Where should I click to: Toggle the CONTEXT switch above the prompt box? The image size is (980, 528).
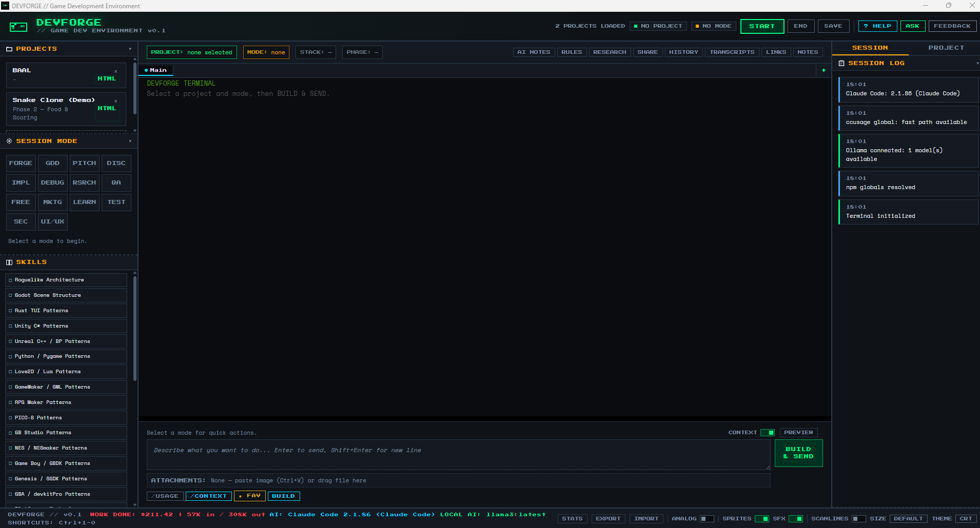(768, 432)
